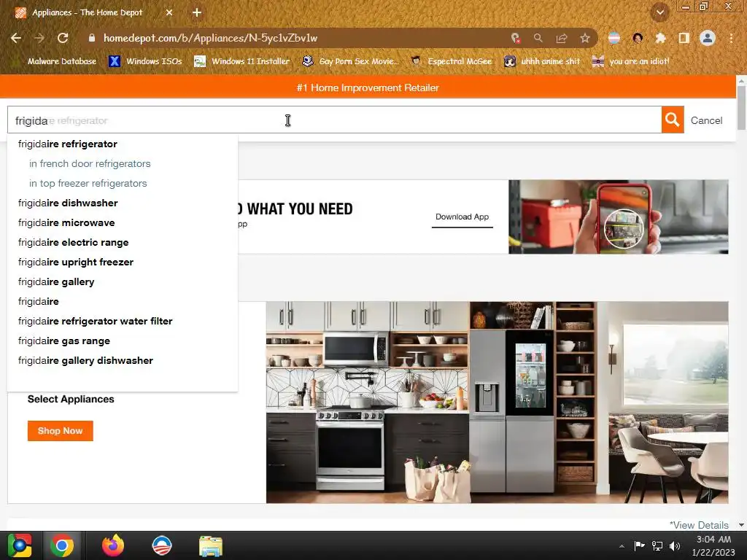Open File Explorer from the taskbar

[211, 545]
